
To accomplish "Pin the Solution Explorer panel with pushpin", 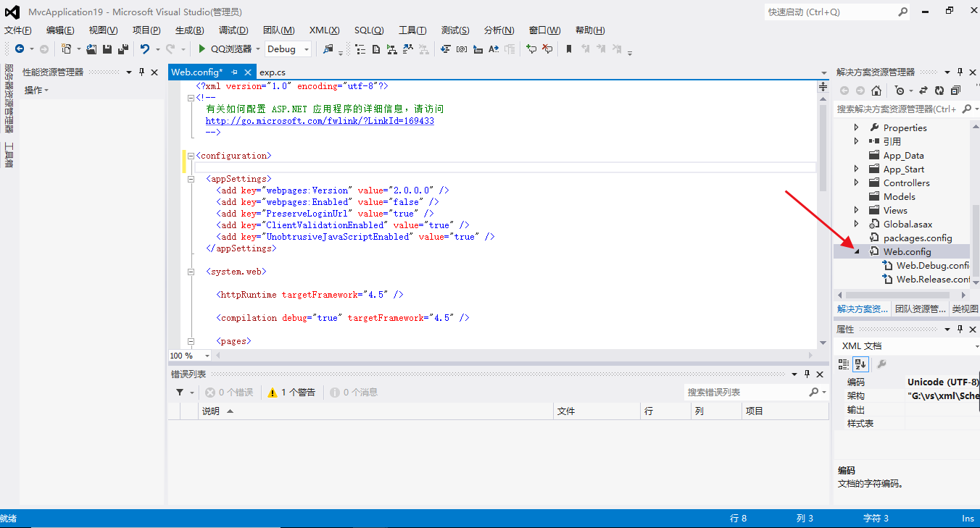I will [x=960, y=72].
